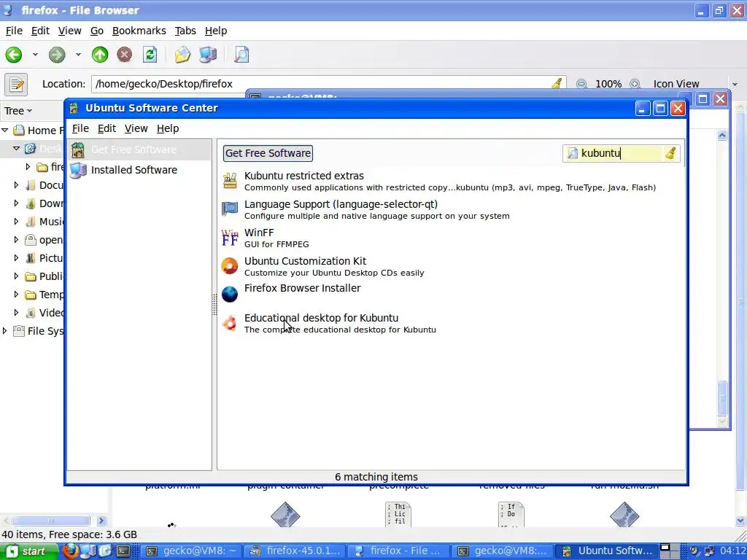This screenshot has width=747, height=560.
Task: Switch to firefox-45.0.1 taskbar window
Action: (295, 551)
